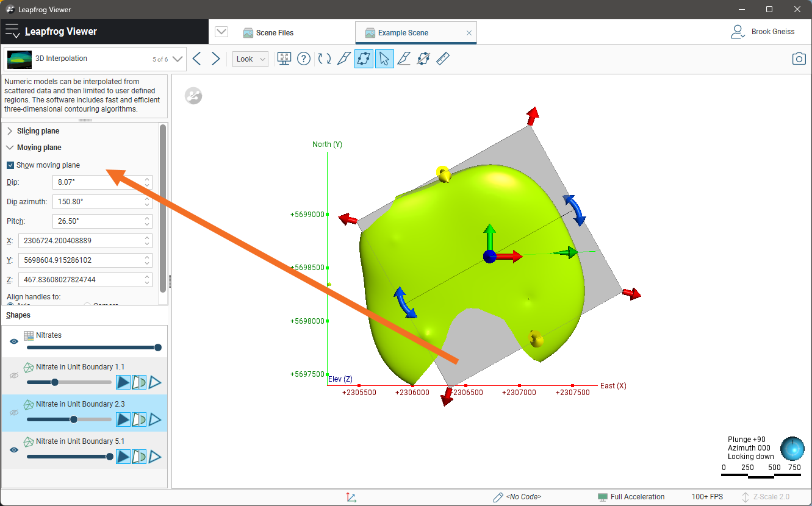Show Nitrate in Unit Boundary 2.3
Image resolution: width=812 pixels, height=506 pixels.
pyautogui.click(x=14, y=413)
